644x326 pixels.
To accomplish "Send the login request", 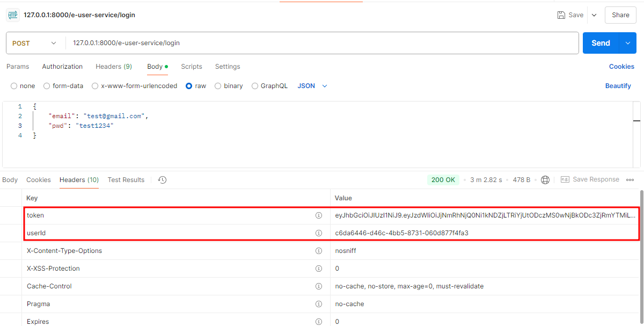I will click(x=601, y=43).
